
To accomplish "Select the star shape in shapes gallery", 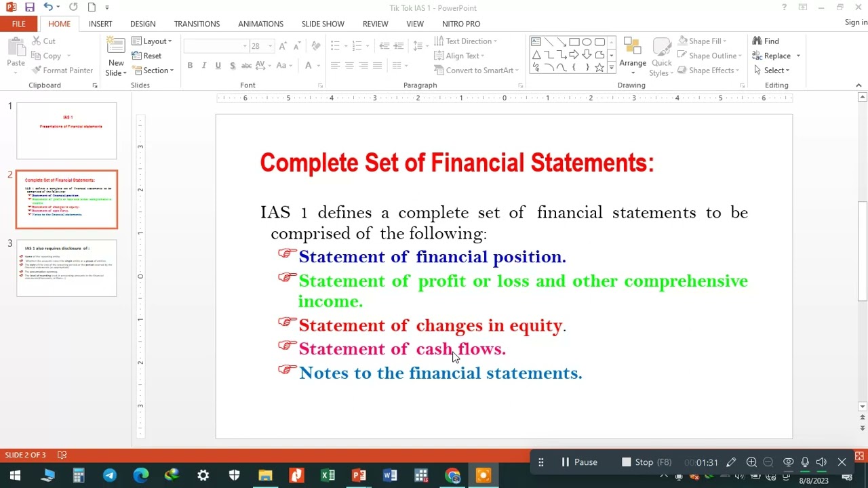I will (x=599, y=67).
